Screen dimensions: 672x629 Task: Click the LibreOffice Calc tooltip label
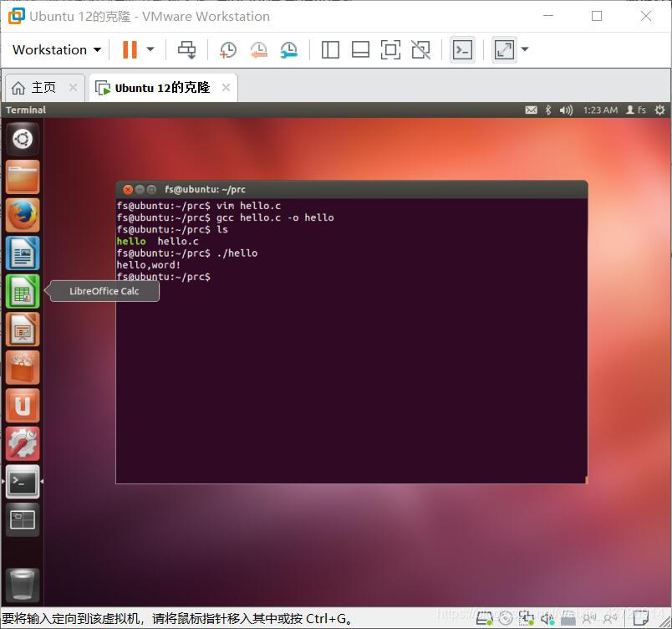coord(104,291)
